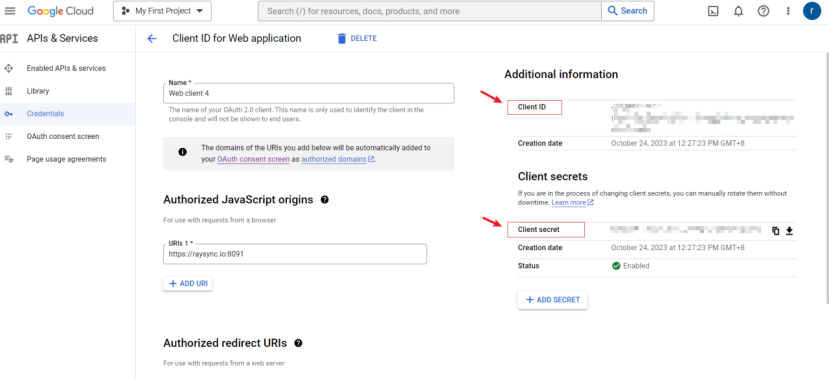
Task: Go back using the left arrow
Action: (152, 39)
